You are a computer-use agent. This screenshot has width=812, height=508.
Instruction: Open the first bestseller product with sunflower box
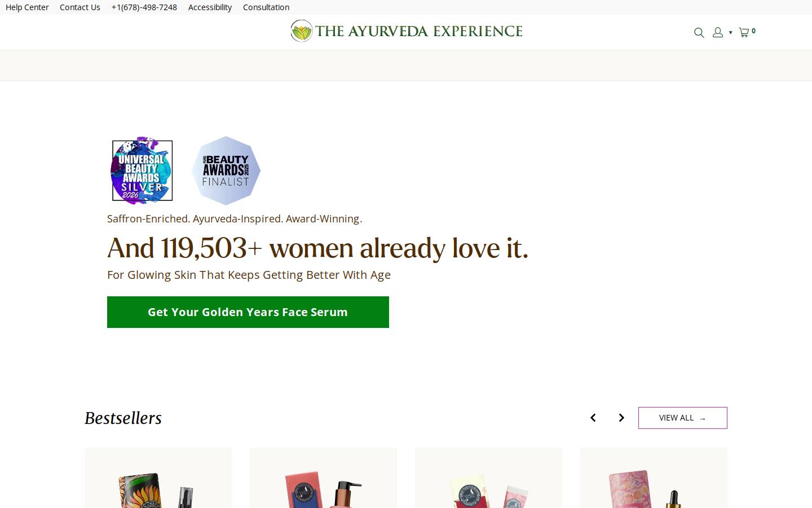tap(158, 478)
